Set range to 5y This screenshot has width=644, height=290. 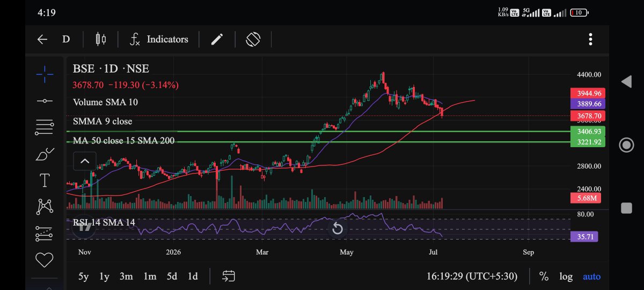[84, 277]
